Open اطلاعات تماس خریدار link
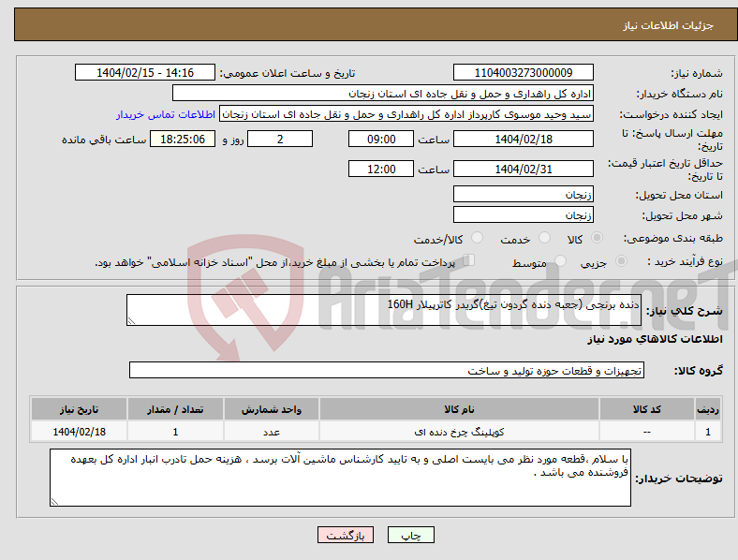738x560 pixels. pos(166,114)
